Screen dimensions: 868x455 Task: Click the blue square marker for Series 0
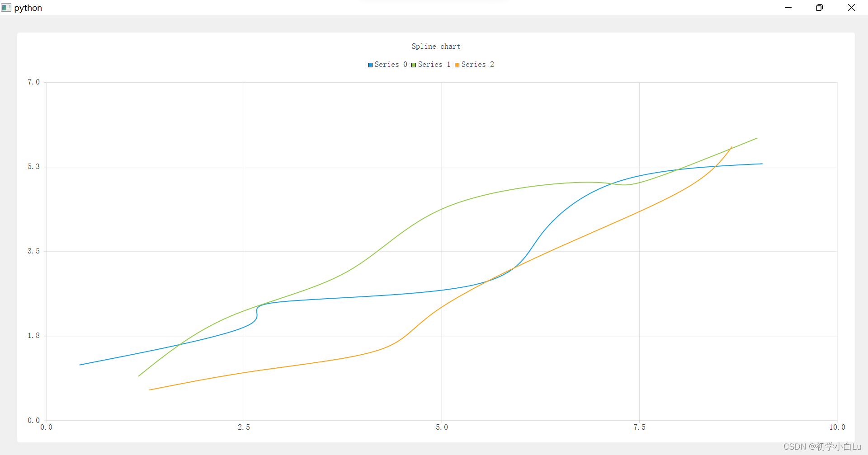[370, 65]
